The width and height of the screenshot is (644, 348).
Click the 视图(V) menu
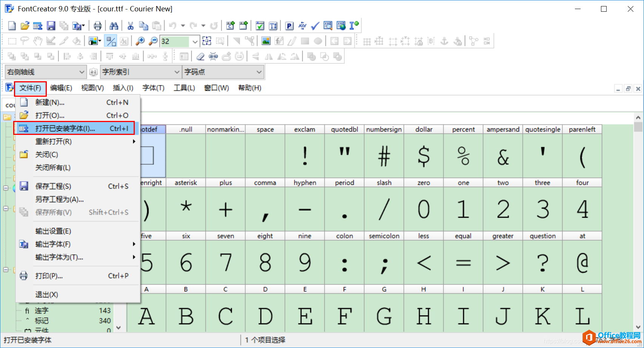(x=92, y=88)
